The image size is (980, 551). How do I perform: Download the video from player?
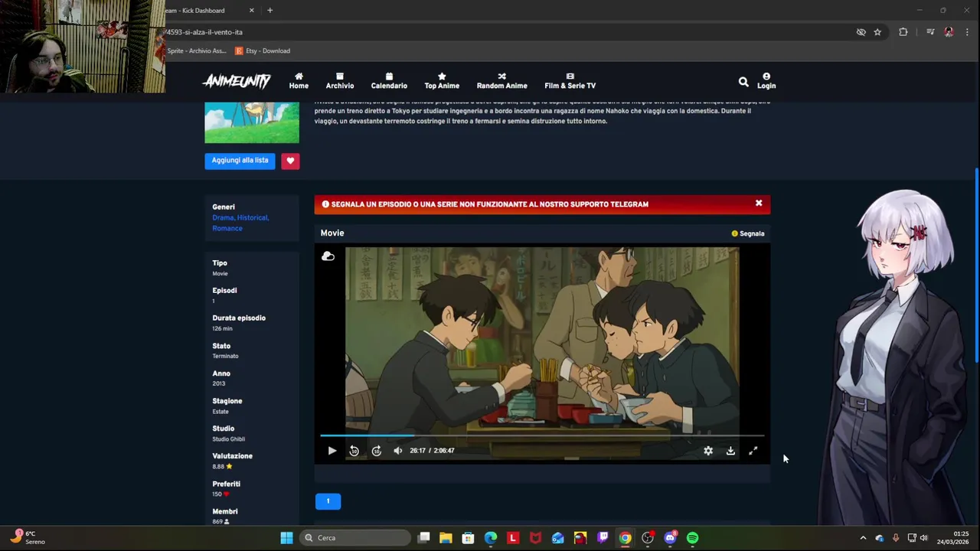tap(730, 451)
